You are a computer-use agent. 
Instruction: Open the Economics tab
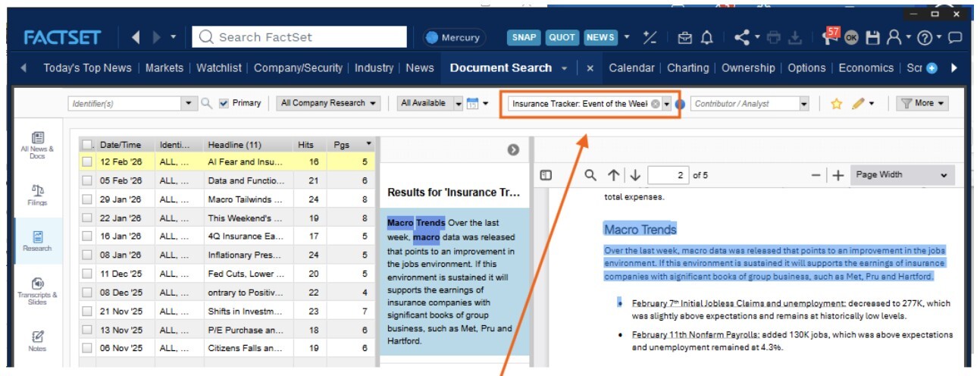(866, 68)
